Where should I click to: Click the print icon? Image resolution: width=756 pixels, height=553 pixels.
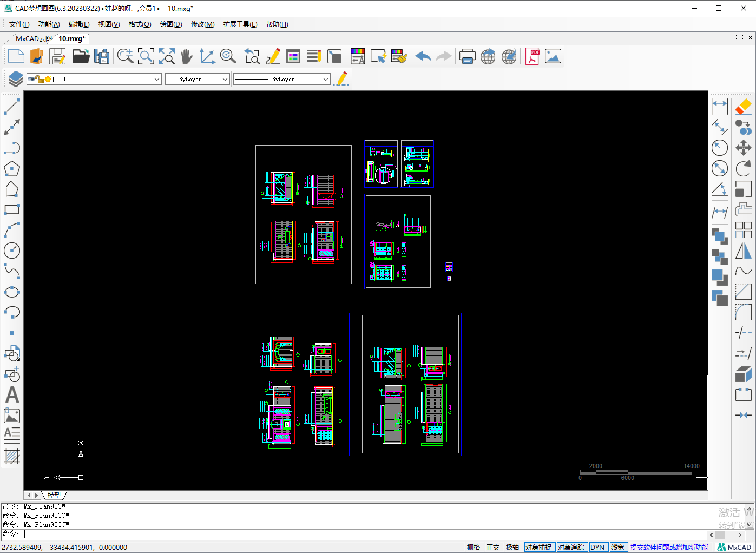coord(467,56)
